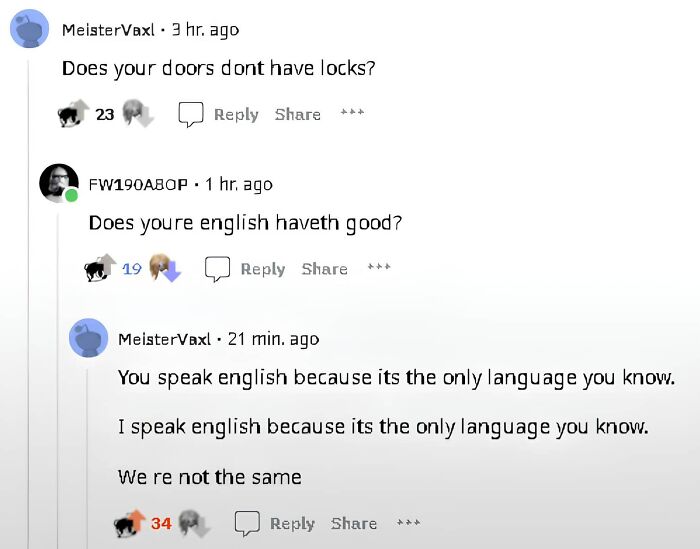The image size is (700, 549).
Task: Open MeisterVaxl username link at top
Action: pos(108,30)
